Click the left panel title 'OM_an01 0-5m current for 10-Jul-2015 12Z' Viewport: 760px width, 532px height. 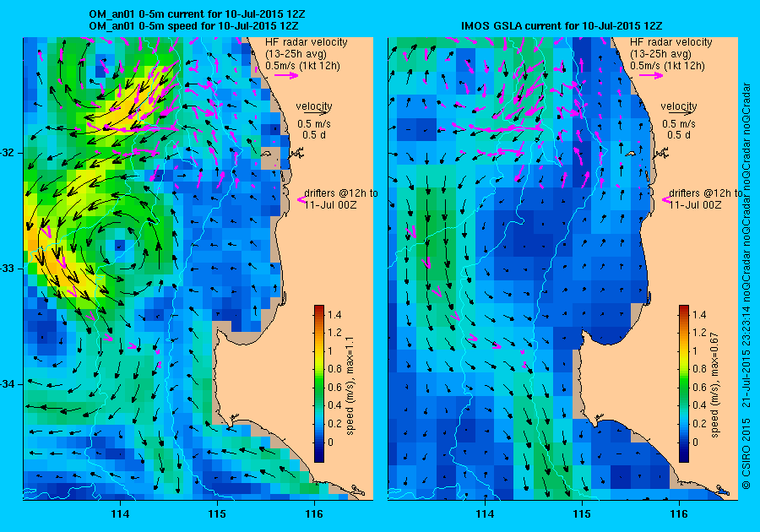pyautogui.click(x=197, y=14)
